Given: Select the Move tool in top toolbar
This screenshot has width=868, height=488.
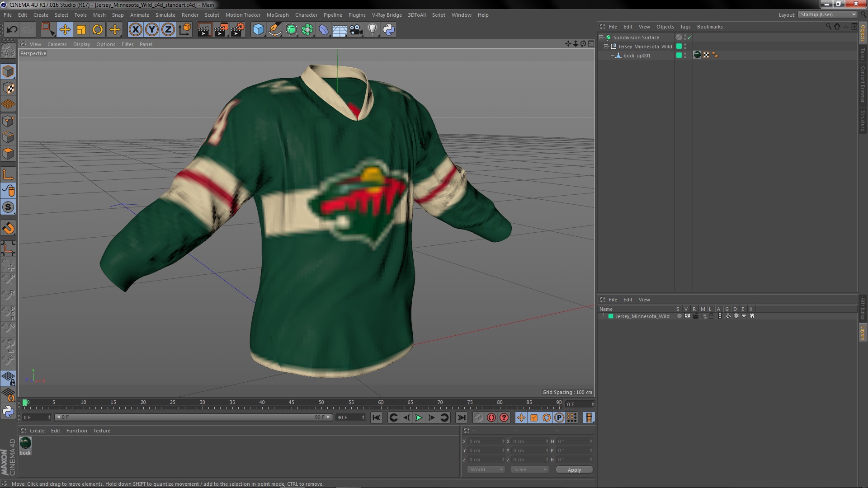Looking at the screenshot, I should pyautogui.click(x=65, y=30).
